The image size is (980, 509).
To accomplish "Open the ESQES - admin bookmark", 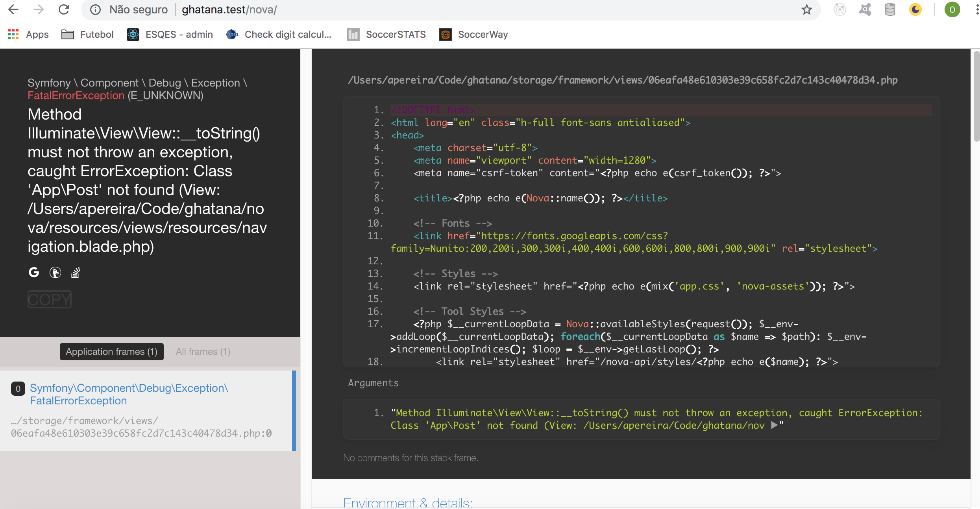I will (x=170, y=35).
